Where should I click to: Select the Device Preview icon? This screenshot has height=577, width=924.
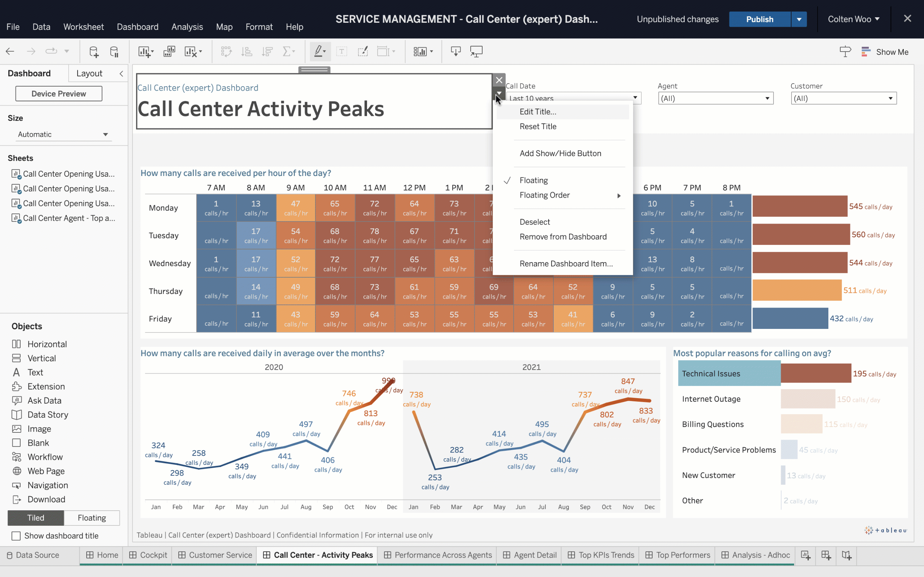pyautogui.click(x=58, y=93)
